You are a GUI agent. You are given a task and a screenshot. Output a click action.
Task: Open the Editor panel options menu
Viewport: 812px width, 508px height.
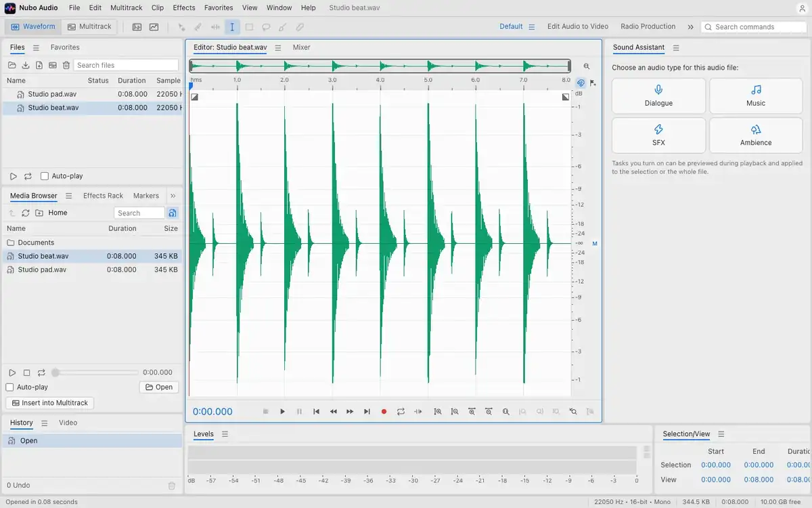click(277, 47)
